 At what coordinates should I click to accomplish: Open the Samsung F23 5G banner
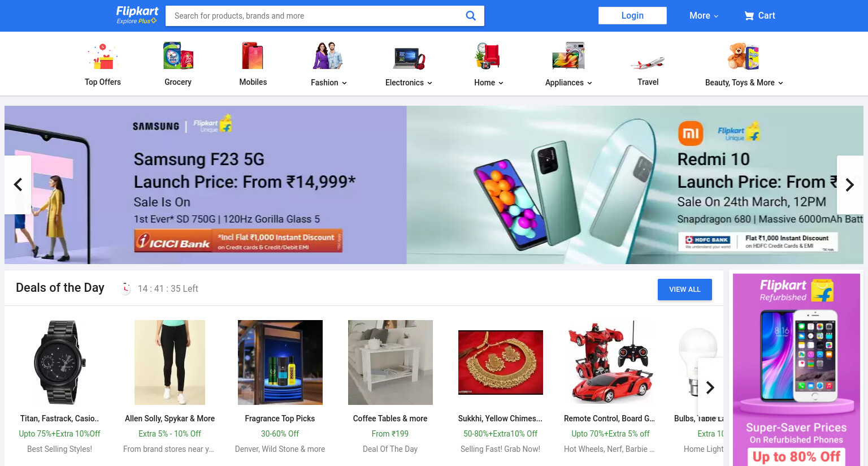tap(206, 185)
